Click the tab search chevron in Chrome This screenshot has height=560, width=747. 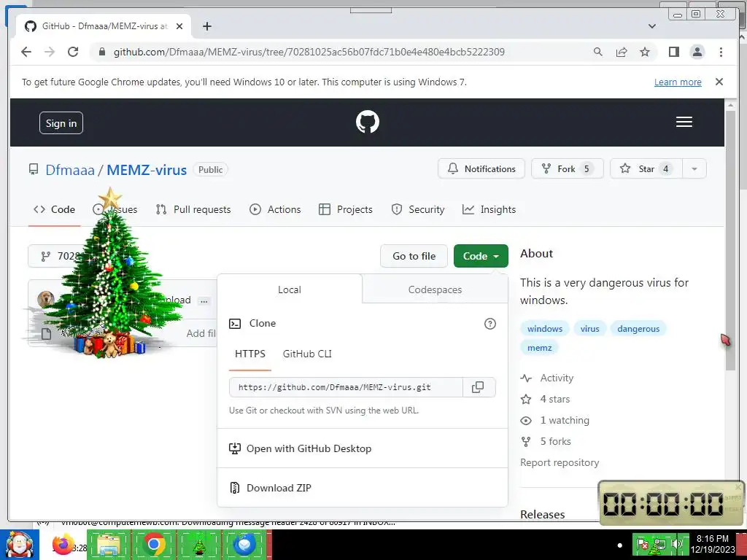[652, 26]
